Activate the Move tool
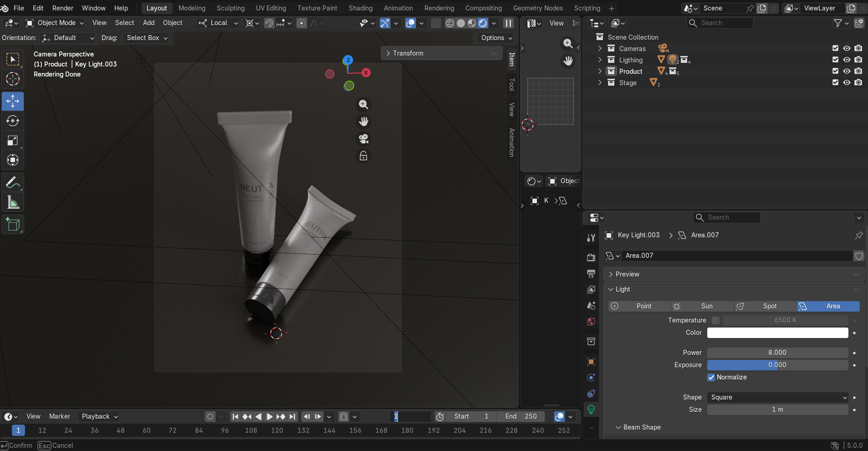This screenshot has width=868, height=451. [x=13, y=101]
